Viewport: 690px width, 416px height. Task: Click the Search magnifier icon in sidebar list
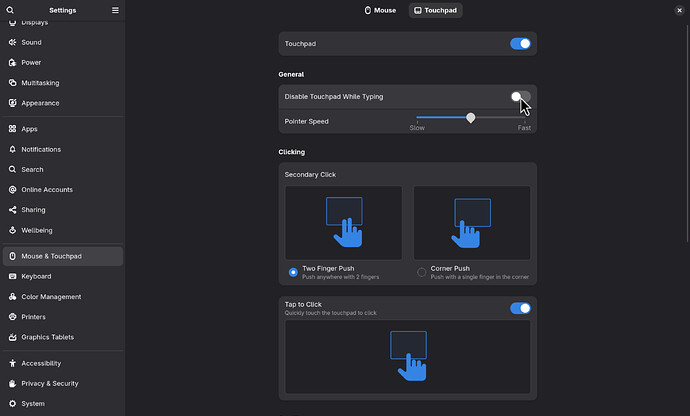(12, 169)
